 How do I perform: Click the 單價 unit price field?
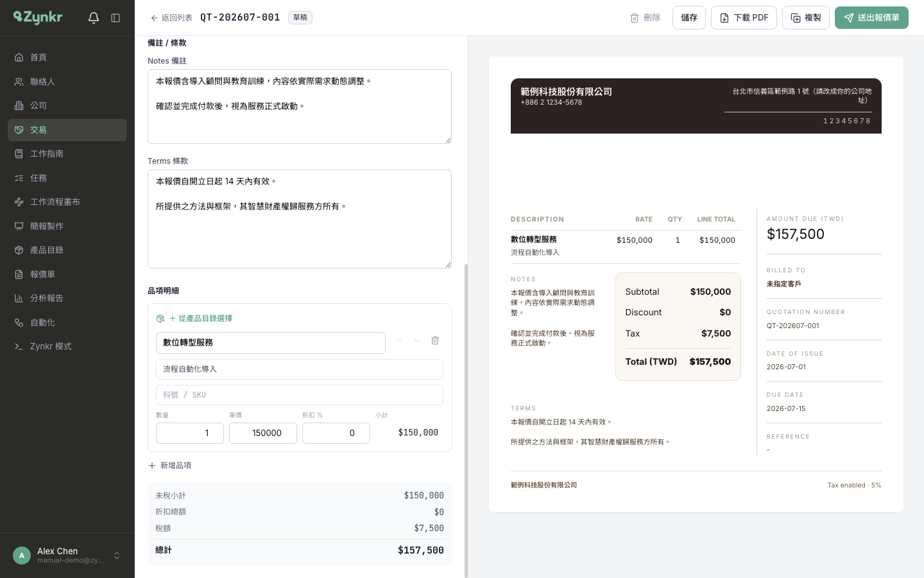coord(263,433)
